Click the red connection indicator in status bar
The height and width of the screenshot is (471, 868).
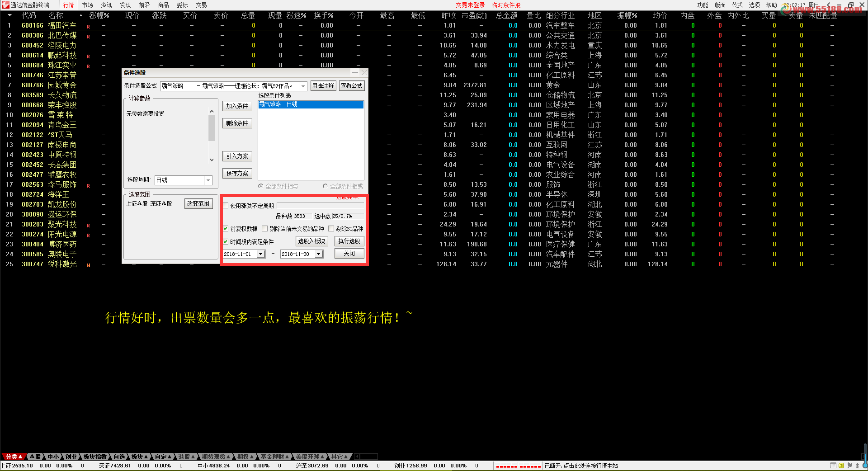pos(518,466)
